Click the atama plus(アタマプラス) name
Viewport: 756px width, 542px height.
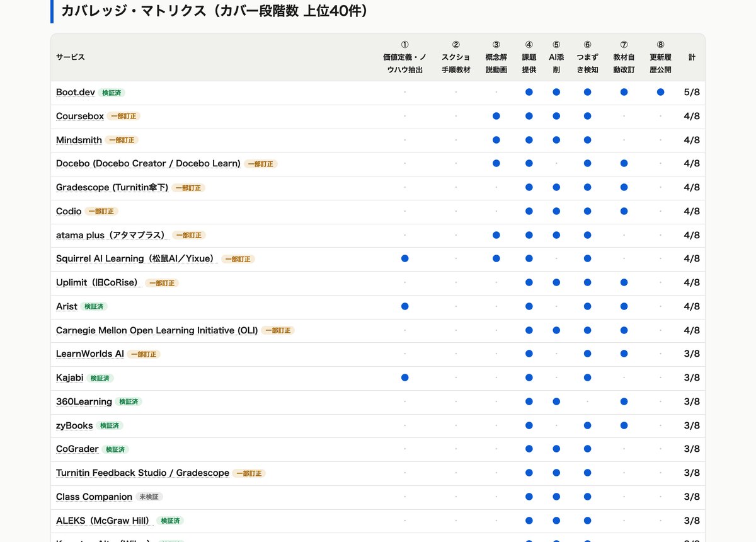pos(112,235)
